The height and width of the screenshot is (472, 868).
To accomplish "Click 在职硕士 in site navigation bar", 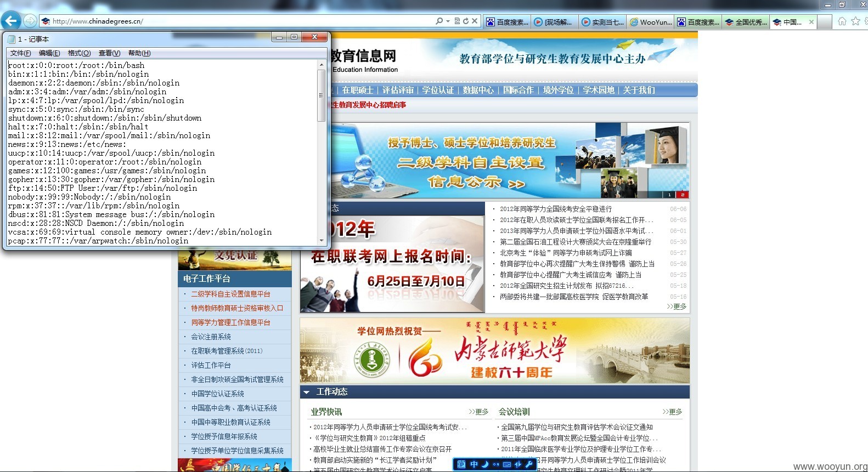I will click(358, 90).
